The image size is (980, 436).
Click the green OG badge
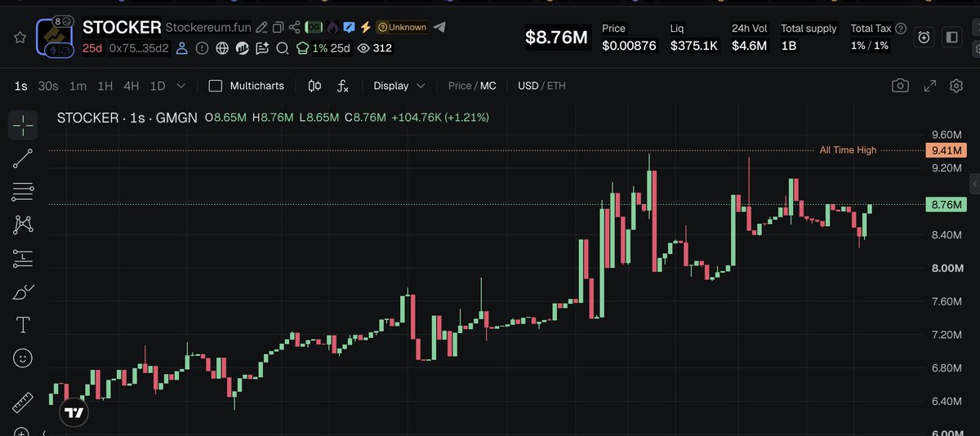click(313, 27)
